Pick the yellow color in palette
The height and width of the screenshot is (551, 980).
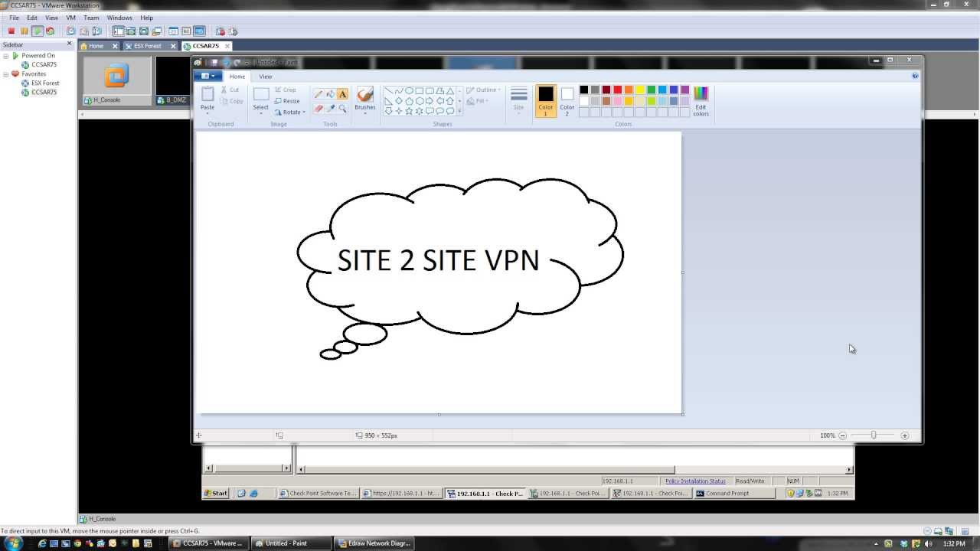640,90
